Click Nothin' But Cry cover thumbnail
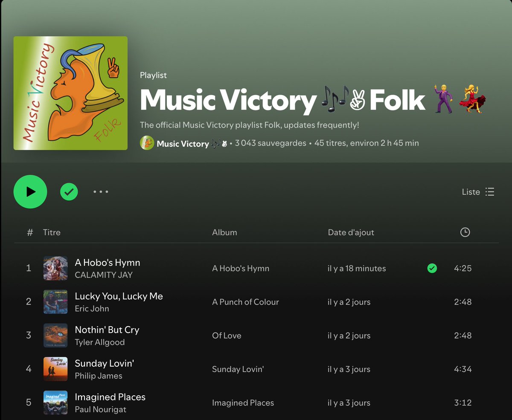Screen dimensions: 512x420 (x=55, y=336)
